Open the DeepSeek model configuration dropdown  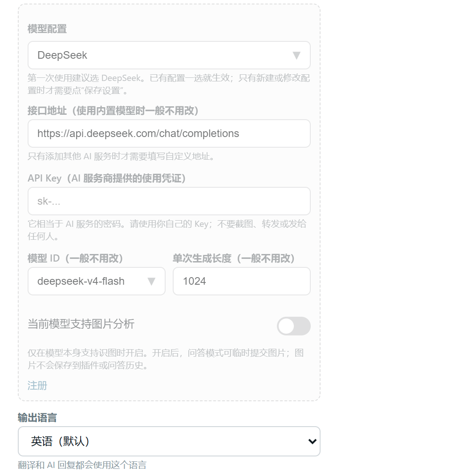[x=169, y=55]
